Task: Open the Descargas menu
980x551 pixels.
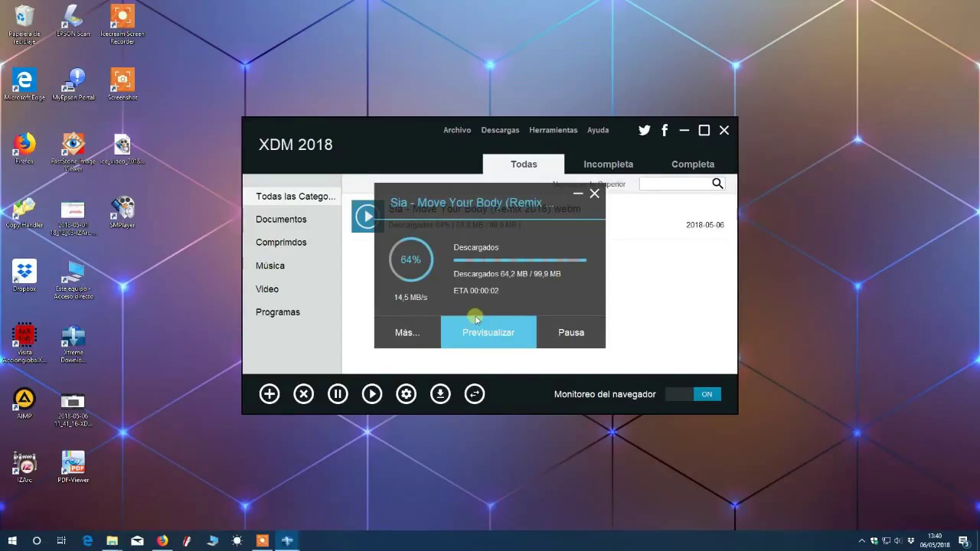Action: point(500,130)
